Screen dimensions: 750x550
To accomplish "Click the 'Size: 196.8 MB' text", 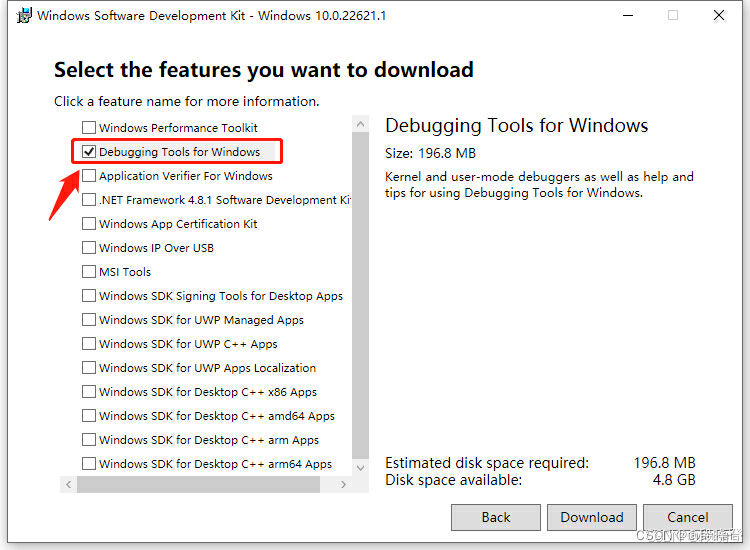I will (430, 153).
